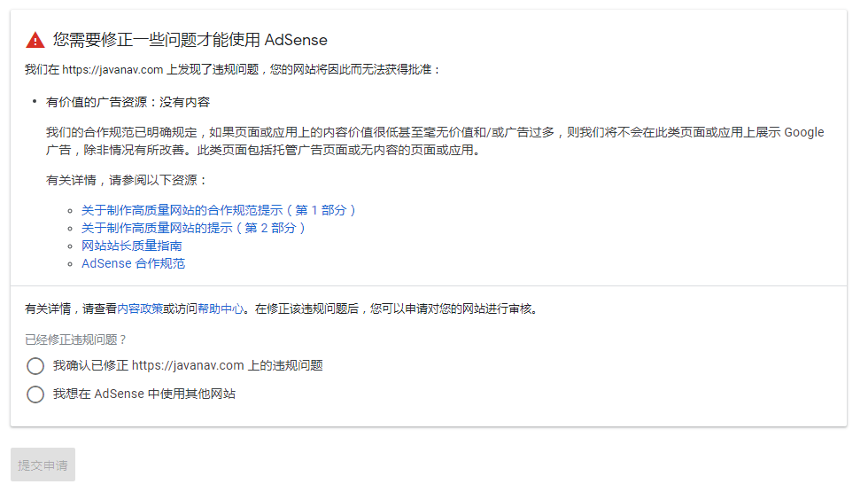Click the 已经修正违规问题？ prompt text
The width and height of the screenshot is (868, 492).
pos(76,340)
